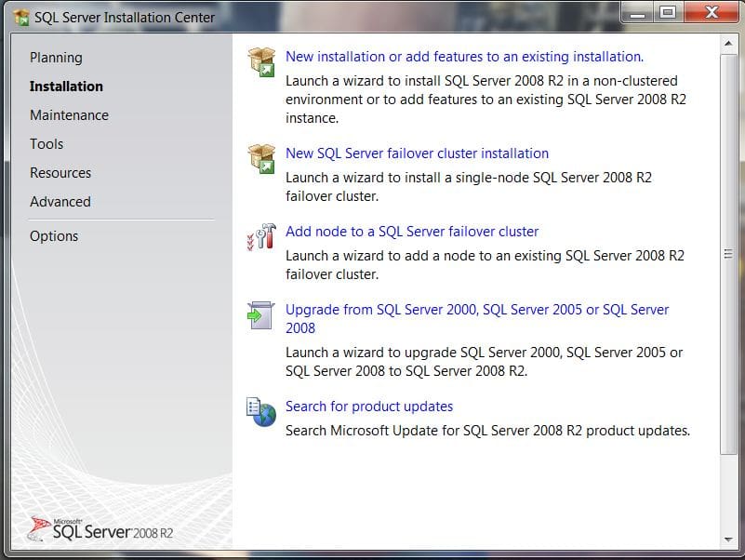Screen dimensions: 745x560
Task: Click the vertical scrollbar thumb
Action: click(x=728, y=254)
